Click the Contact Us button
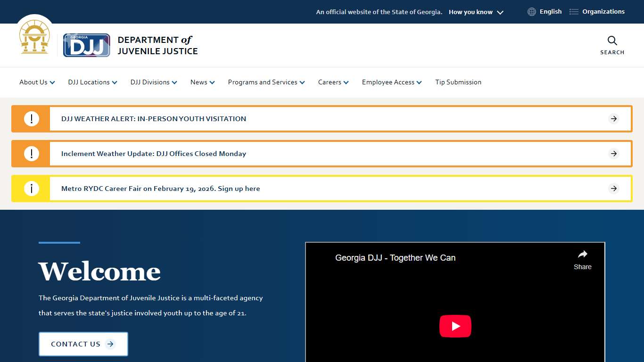This screenshot has width=644, height=362. pyautogui.click(x=83, y=344)
